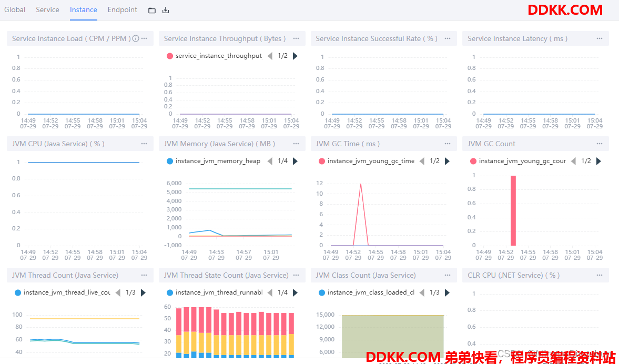
Task: Open the Service Instance Load panel options menu
Action: point(144,38)
